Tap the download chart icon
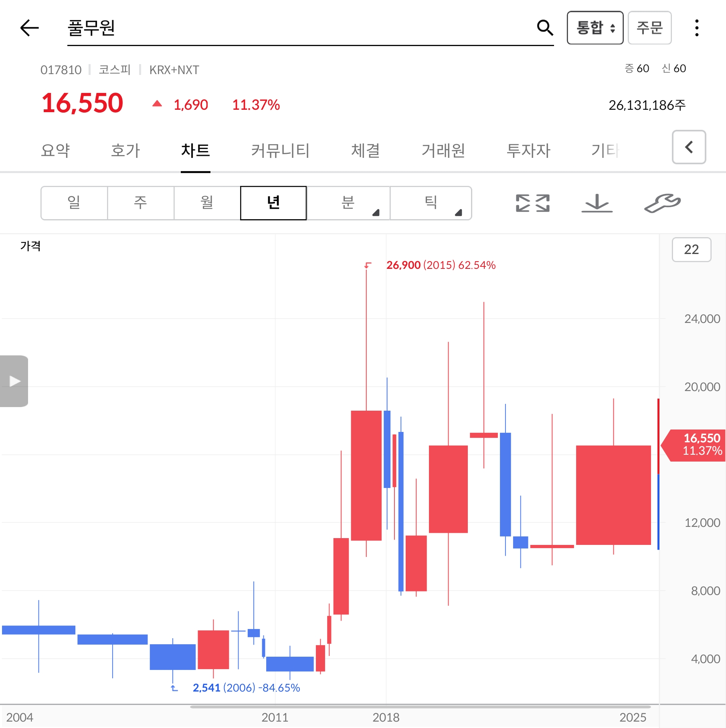Image resolution: width=726 pixels, height=728 pixels. 597,203
